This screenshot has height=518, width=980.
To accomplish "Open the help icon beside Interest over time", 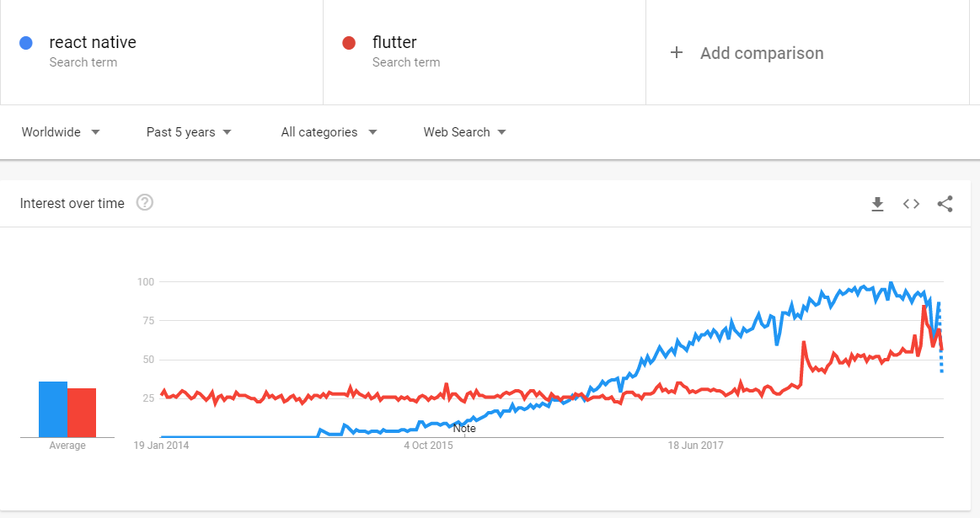I will [x=145, y=203].
